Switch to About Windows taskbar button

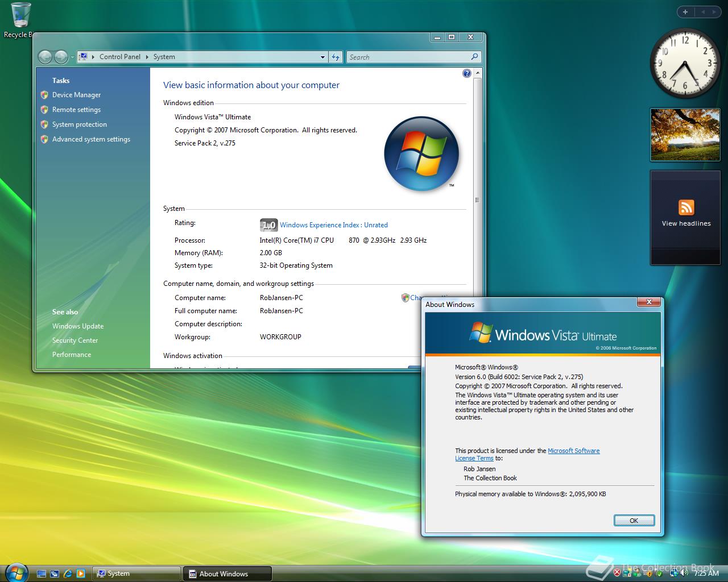click(x=227, y=573)
